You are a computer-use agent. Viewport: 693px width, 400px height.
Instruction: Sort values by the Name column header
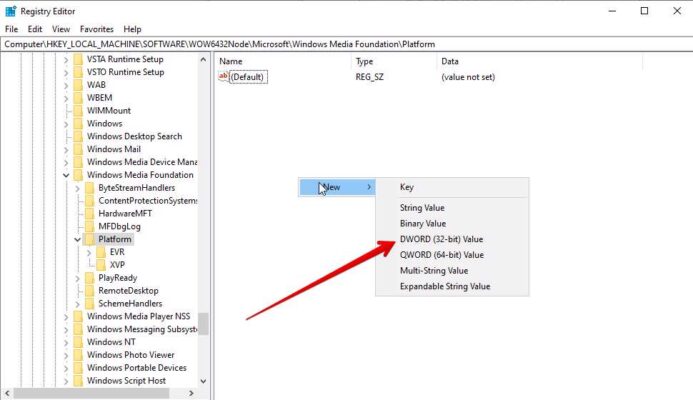click(x=280, y=61)
